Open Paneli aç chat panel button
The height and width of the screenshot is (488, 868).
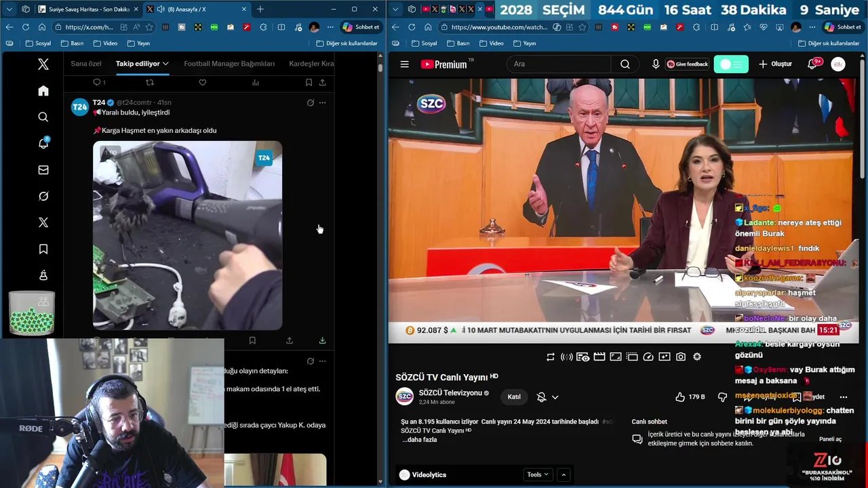coord(830,439)
